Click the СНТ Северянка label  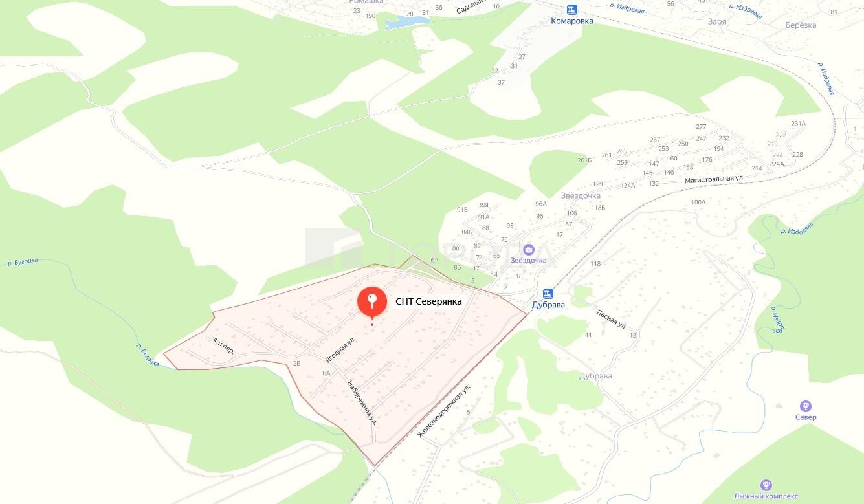(428, 301)
